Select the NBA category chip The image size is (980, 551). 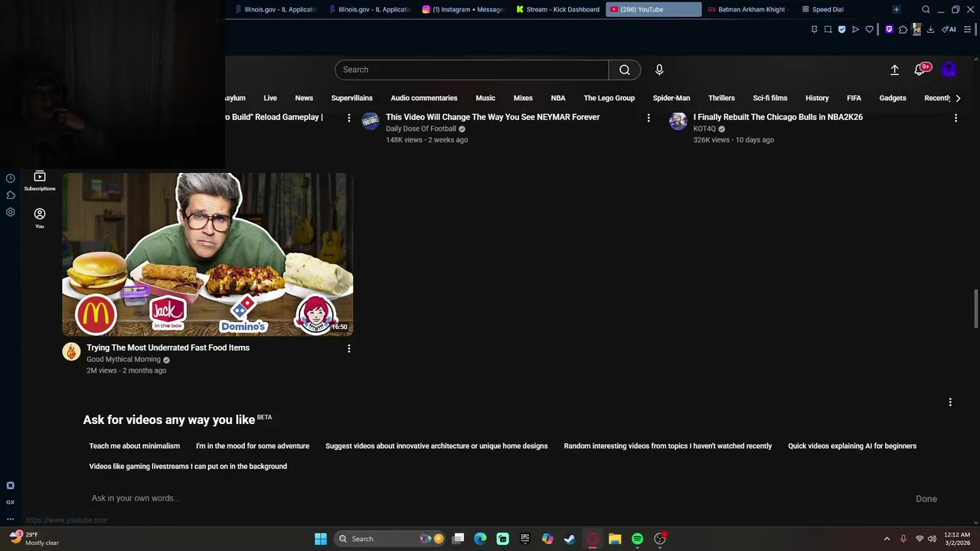[558, 98]
